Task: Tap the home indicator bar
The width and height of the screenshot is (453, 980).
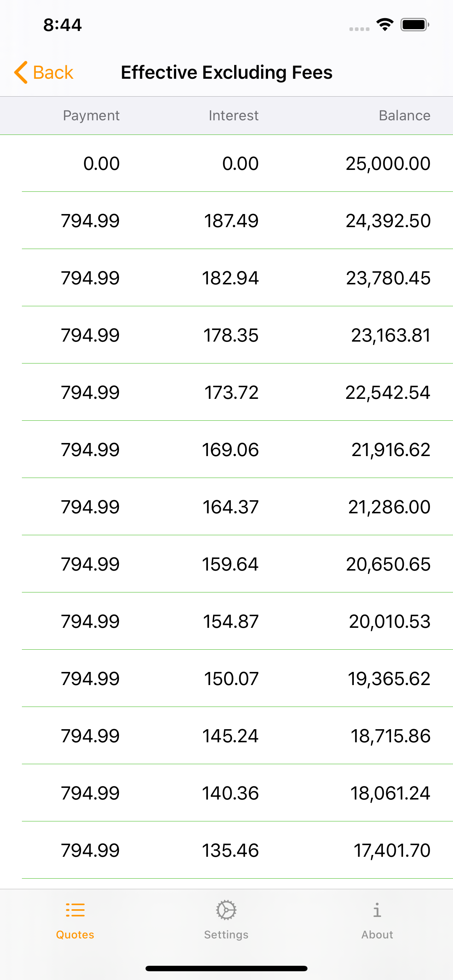Action: [226, 968]
